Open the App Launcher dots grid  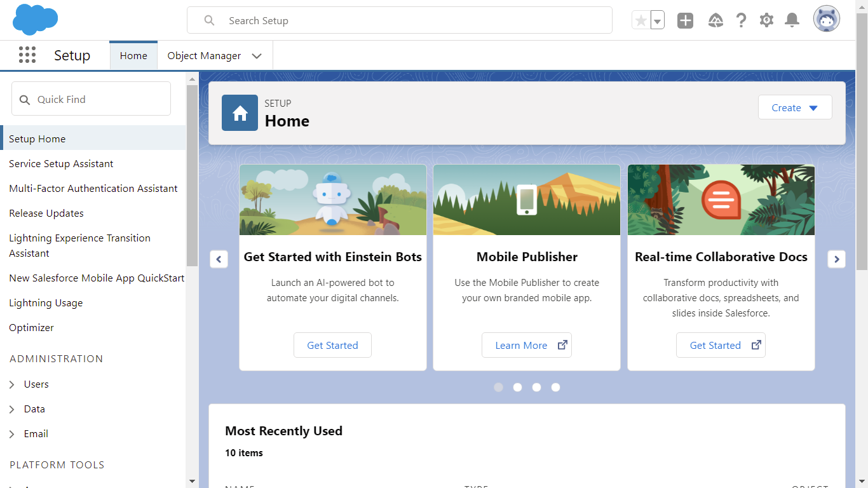[27, 55]
